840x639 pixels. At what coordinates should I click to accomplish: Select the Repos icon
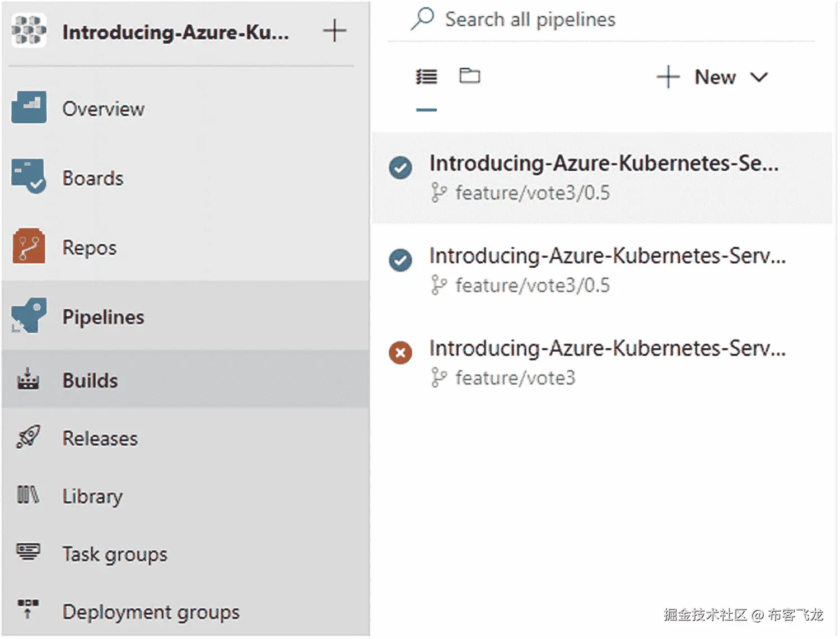(29, 246)
